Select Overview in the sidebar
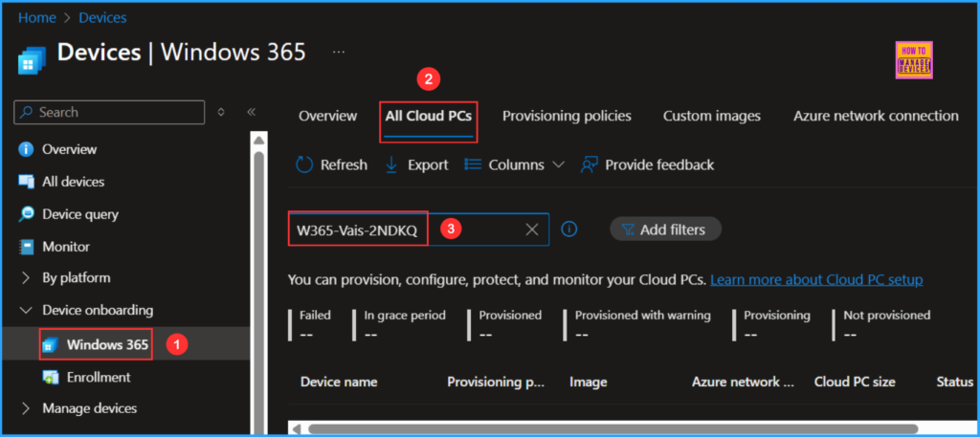980x437 pixels. pos(69,150)
